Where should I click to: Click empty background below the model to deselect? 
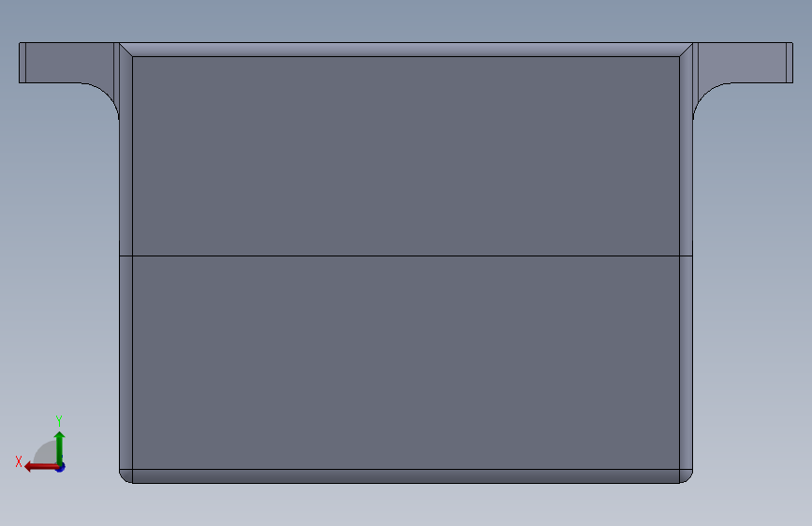coord(406,506)
